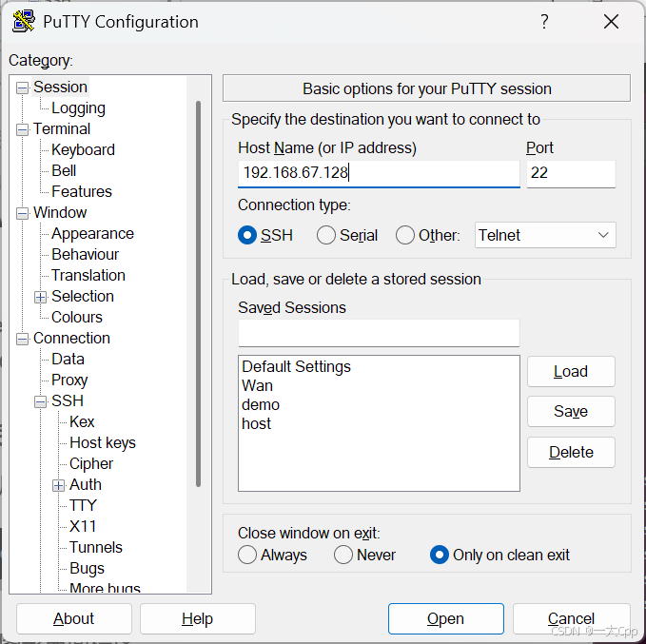Open the Selection category
646x644 pixels.
point(83,296)
